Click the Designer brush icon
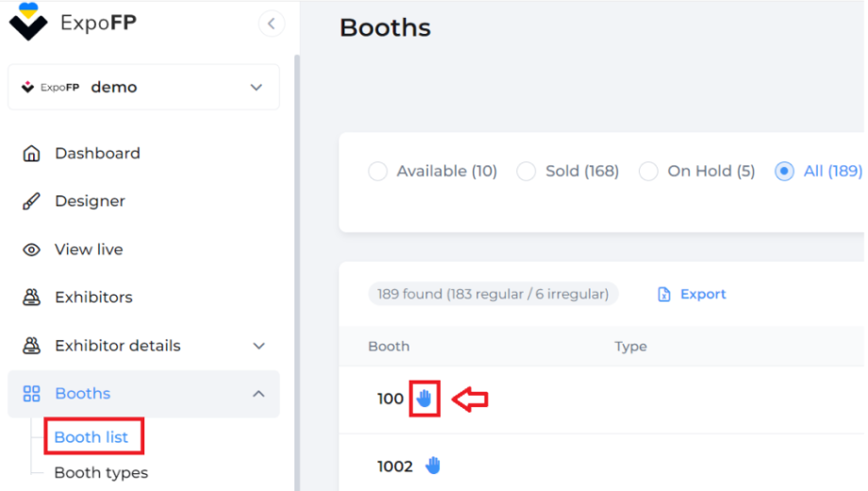 (x=31, y=201)
